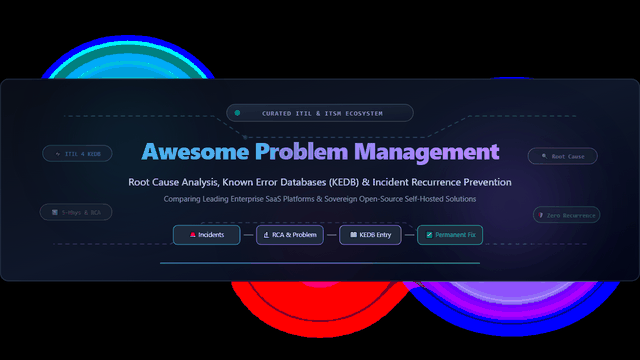Click the bolt icon in ITIL 4 KEDB
The width and height of the screenshot is (640, 360).
click(x=58, y=154)
